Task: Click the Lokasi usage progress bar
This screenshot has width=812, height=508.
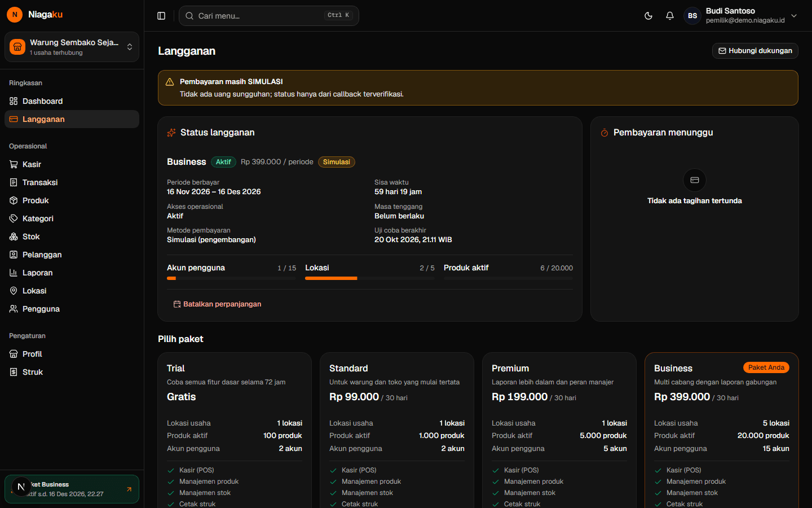Action: tap(370, 278)
